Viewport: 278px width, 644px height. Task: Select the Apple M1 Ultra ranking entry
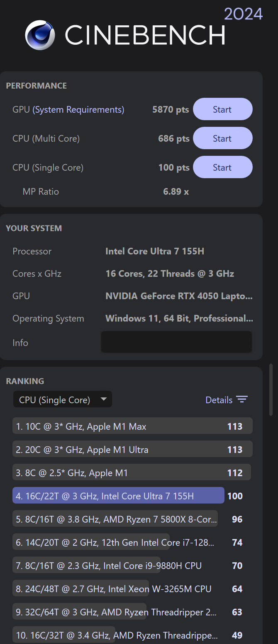[x=124, y=450]
